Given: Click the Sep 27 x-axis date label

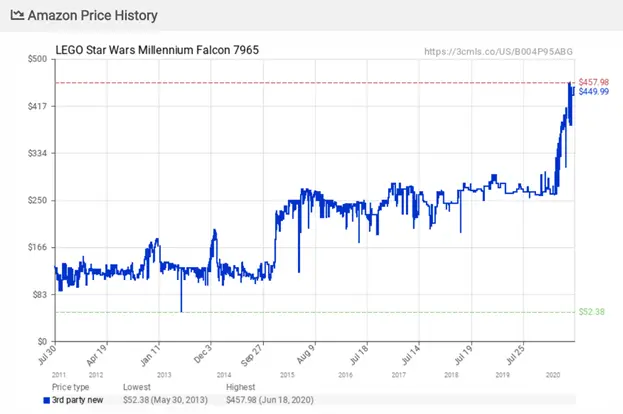Looking at the screenshot, I should point(252,355).
